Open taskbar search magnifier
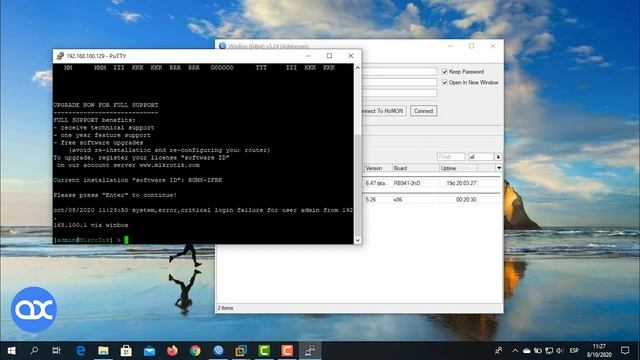Image resolution: width=640 pixels, height=360 pixels. pyautogui.click(x=34, y=350)
